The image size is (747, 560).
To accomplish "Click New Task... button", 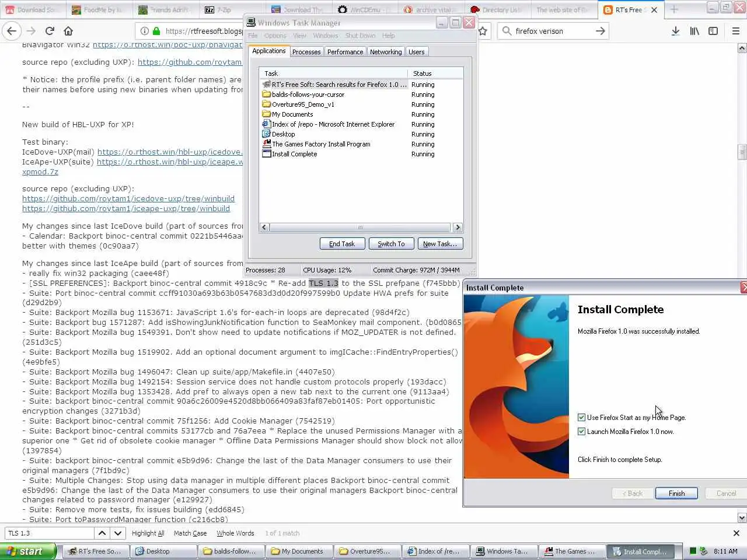I will click(x=440, y=244).
